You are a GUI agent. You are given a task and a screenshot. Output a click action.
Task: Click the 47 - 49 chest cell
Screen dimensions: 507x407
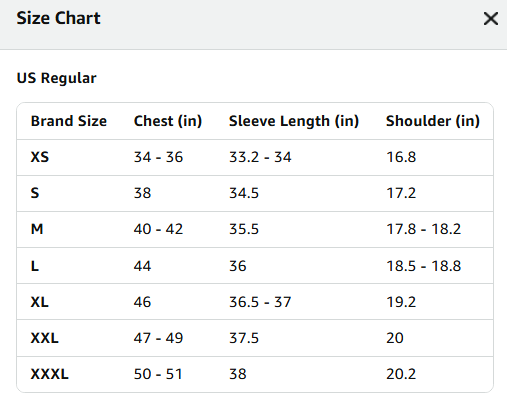pos(158,338)
